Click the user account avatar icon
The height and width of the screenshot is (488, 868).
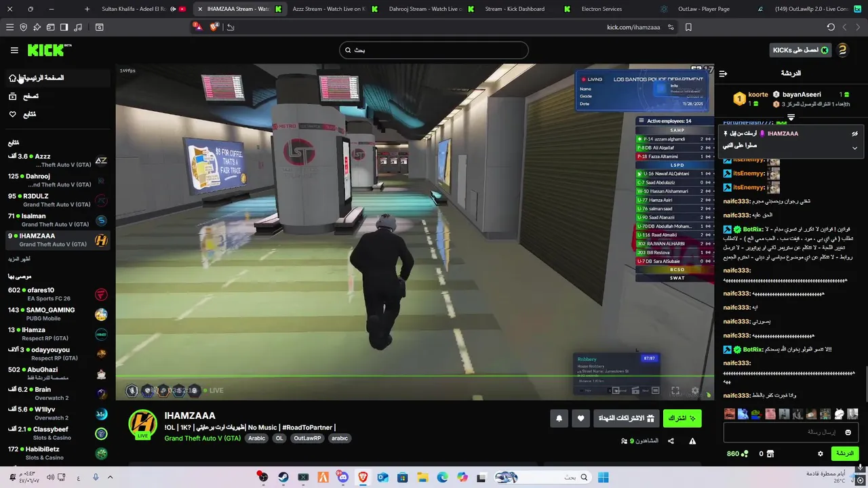[843, 50]
